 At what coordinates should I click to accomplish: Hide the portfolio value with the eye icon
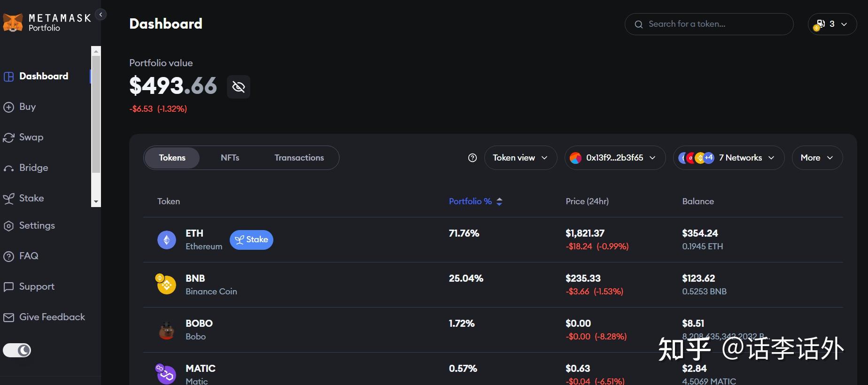click(239, 87)
